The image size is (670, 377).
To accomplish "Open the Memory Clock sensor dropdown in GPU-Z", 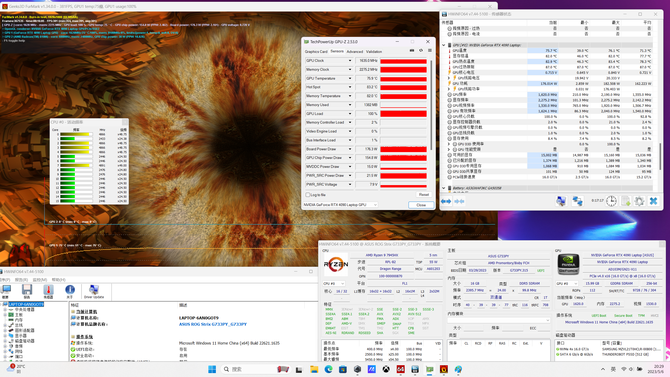I will pos(350,70).
